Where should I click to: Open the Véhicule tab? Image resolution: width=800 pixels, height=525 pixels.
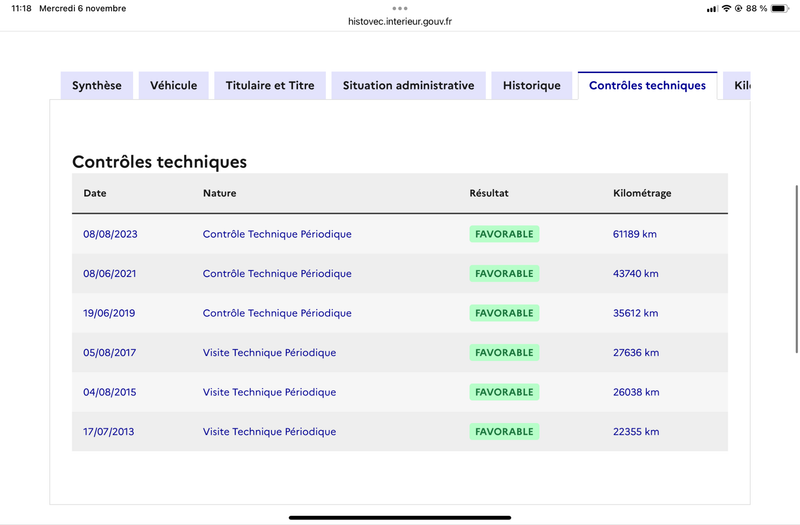pyautogui.click(x=173, y=86)
